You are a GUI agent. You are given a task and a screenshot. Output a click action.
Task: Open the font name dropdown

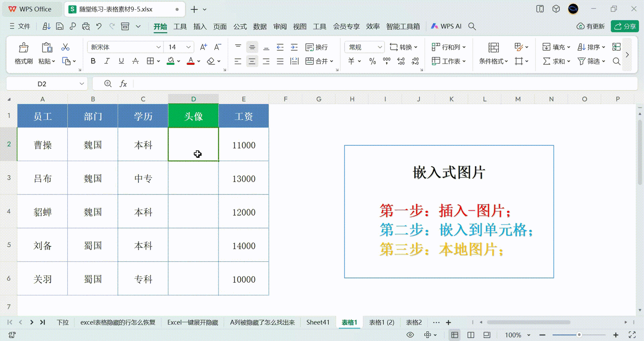pos(159,47)
